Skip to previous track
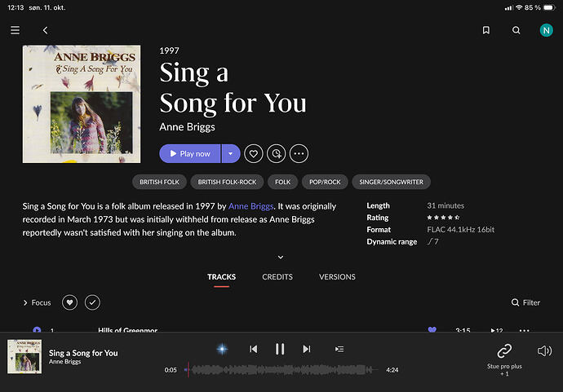563x392 pixels. pyautogui.click(x=253, y=349)
